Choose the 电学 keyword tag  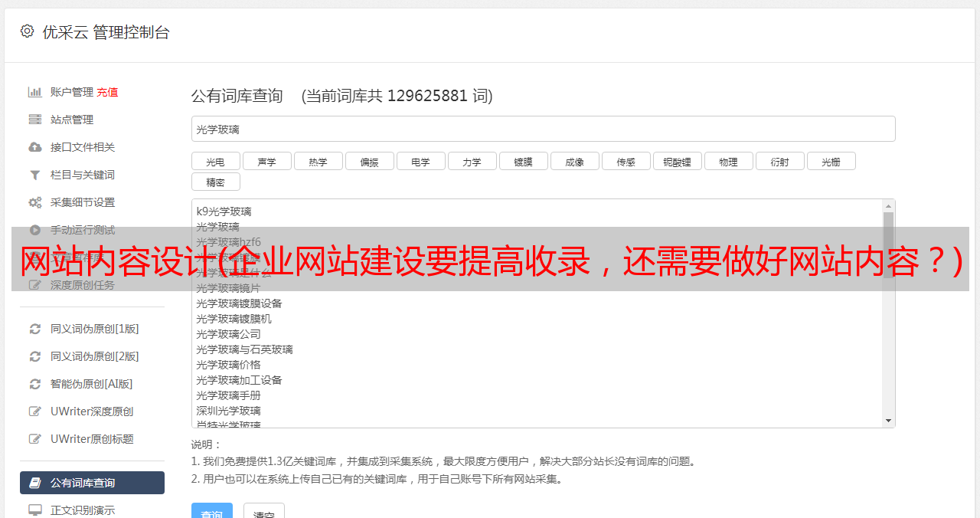pyautogui.click(x=420, y=161)
